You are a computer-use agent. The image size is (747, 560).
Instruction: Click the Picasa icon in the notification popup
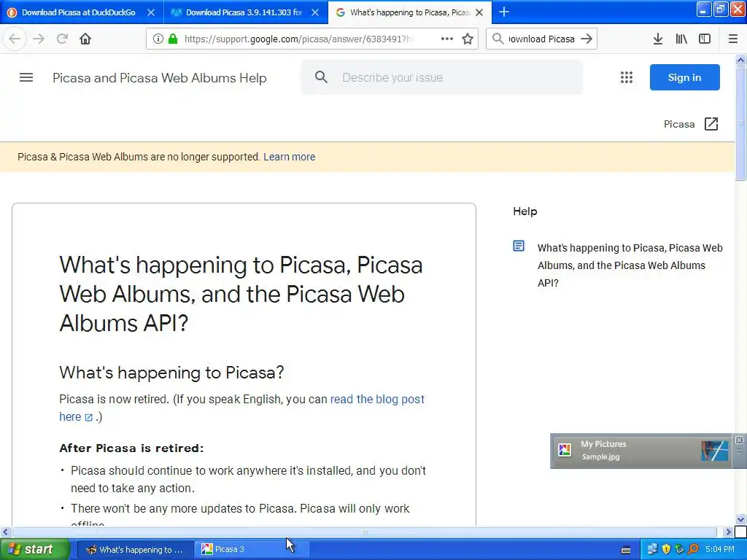point(565,451)
